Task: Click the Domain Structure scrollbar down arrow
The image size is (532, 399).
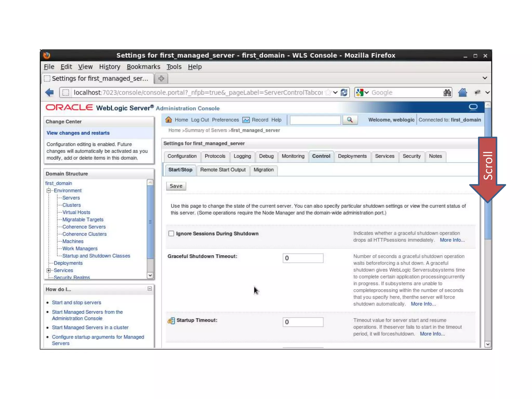Action: tap(150, 275)
